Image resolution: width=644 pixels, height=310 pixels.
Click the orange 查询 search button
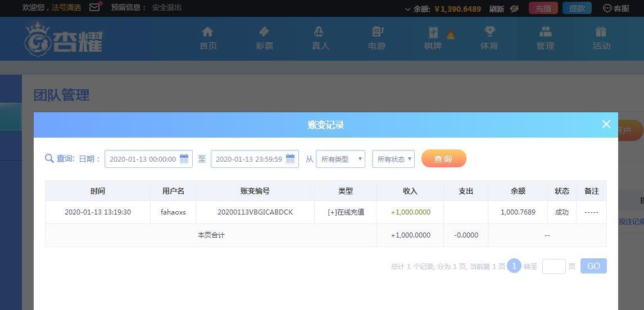[x=443, y=158]
